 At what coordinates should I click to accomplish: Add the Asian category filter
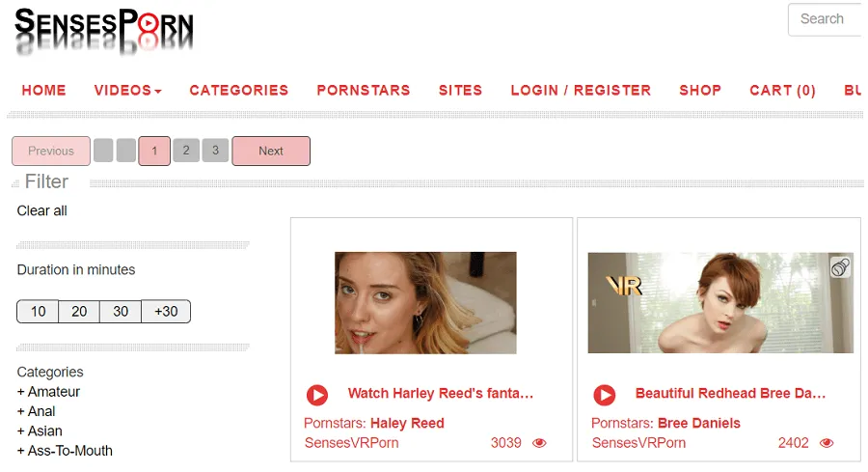40,431
